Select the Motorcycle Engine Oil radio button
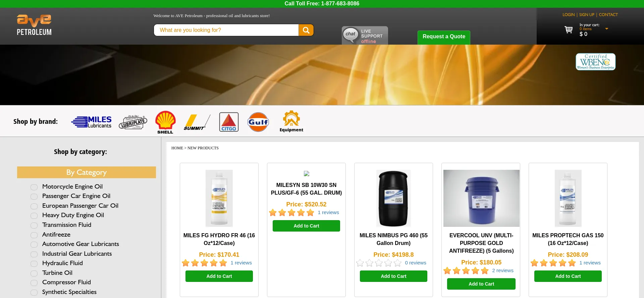This screenshot has height=298, width=644. point(34,187)
